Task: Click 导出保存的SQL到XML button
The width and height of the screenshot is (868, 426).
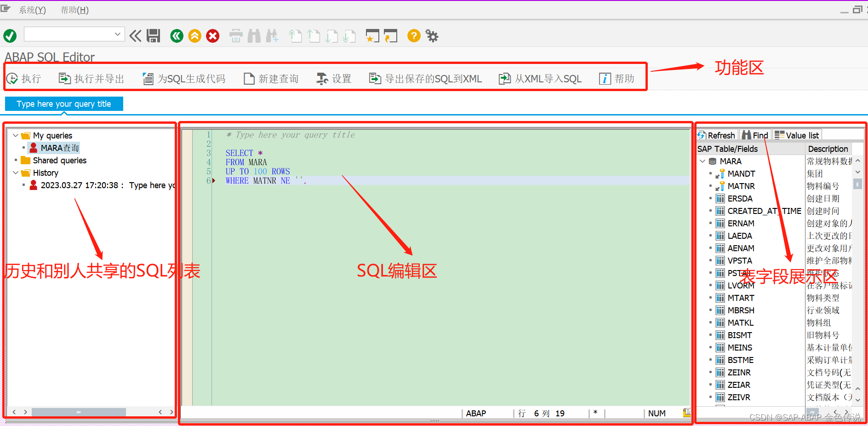Action: [426, 79]
